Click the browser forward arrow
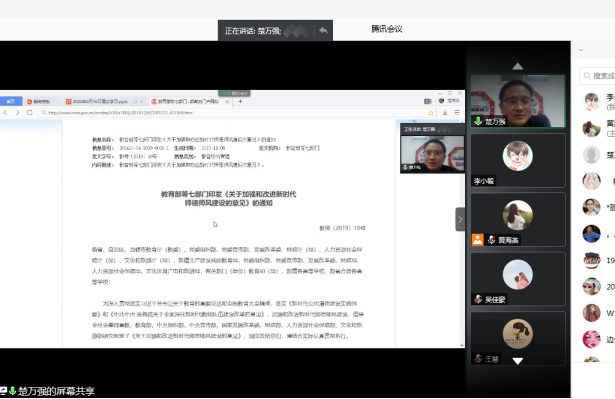615x399 pixels. (18, 113)
